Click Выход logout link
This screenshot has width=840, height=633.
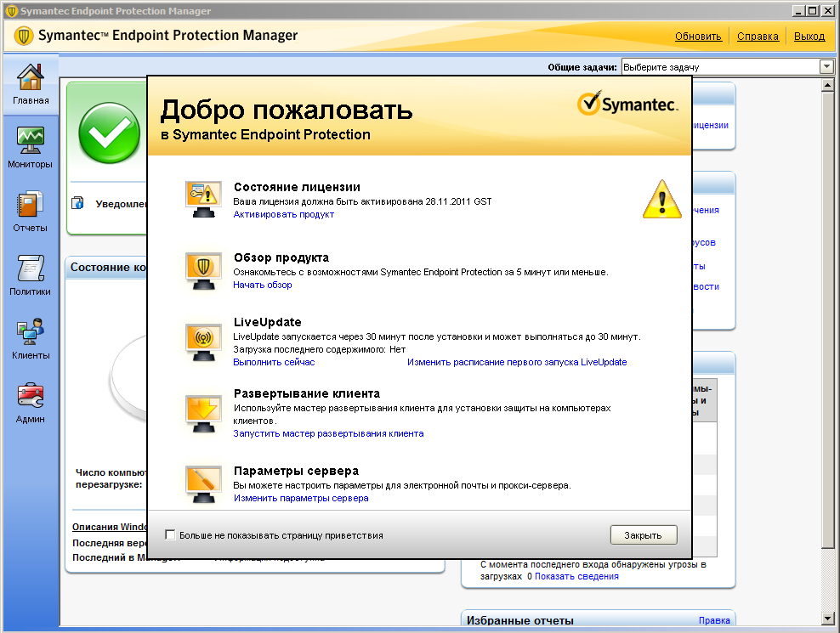point(809,37)
